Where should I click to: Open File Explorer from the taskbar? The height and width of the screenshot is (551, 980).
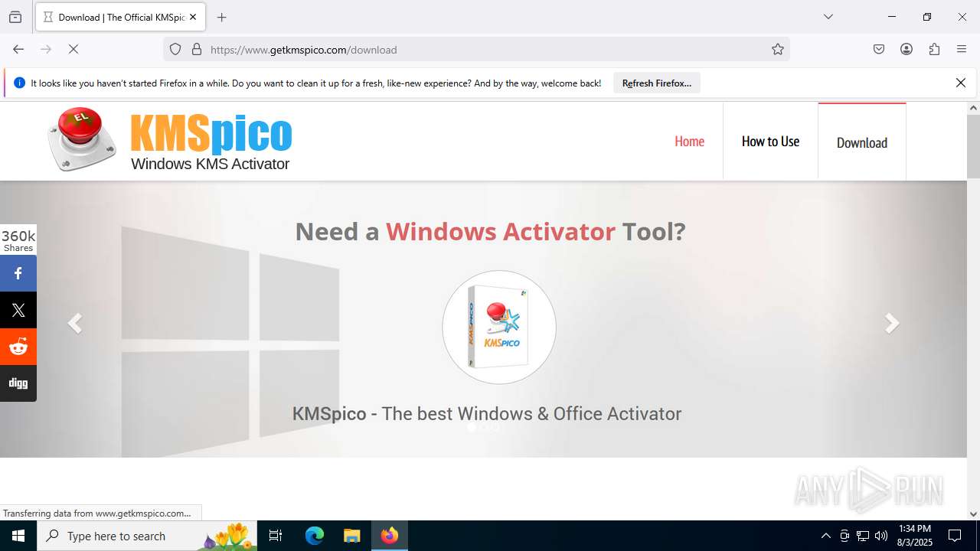(x=351, y=536)
